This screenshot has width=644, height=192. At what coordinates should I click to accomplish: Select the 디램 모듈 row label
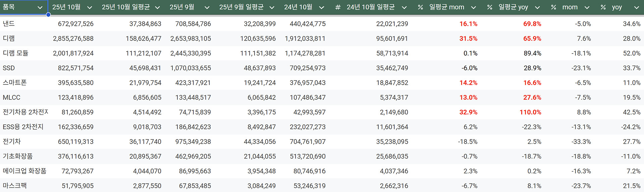click(15, 53)
